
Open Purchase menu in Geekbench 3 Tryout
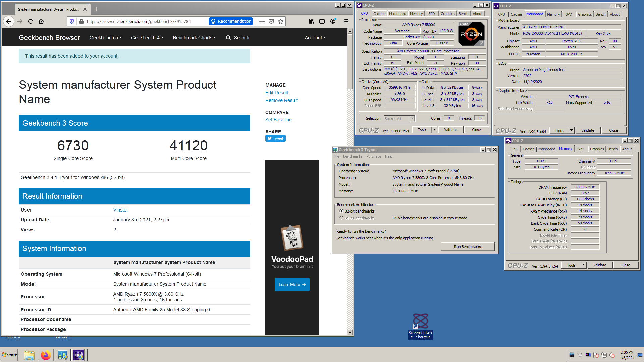[374, 156]
